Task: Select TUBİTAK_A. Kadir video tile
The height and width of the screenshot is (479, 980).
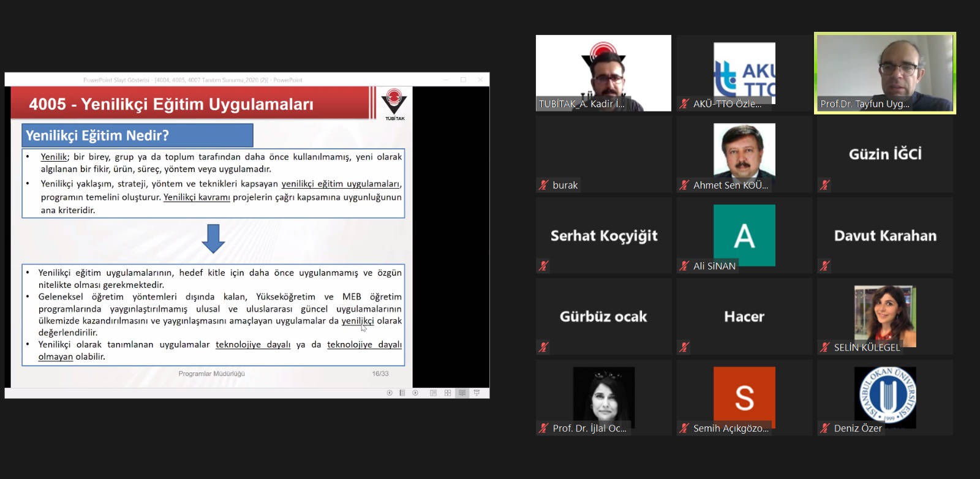Action: pos(603,73)
